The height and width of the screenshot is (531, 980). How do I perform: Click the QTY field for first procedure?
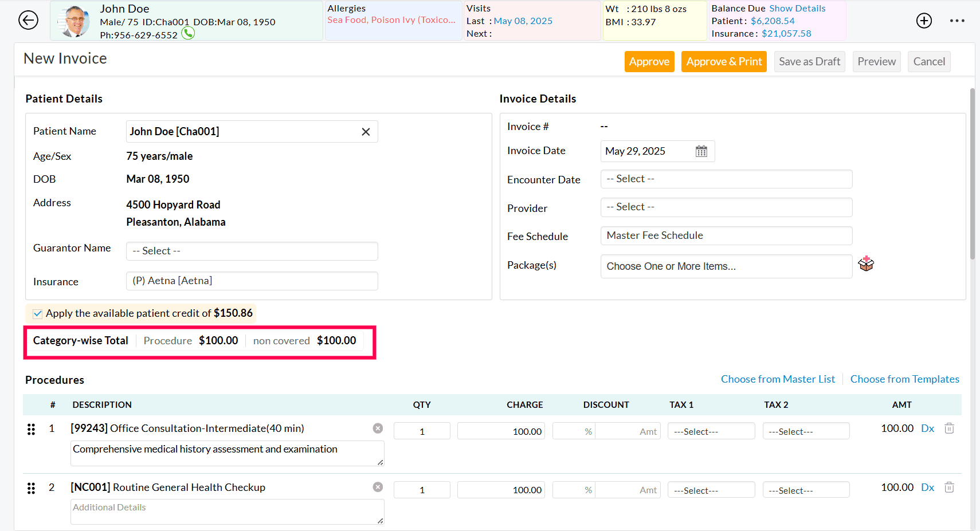[x=422, y=431]
